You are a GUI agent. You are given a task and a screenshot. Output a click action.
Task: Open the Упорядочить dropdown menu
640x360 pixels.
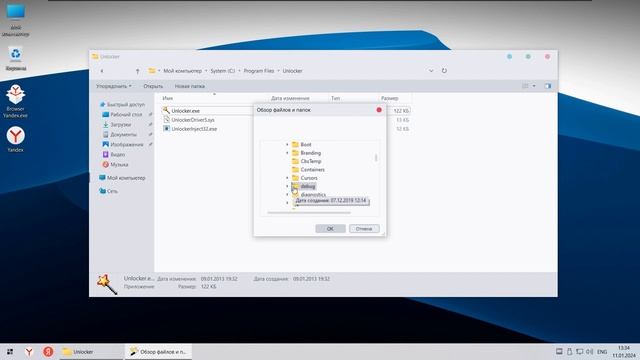[114, 86]
